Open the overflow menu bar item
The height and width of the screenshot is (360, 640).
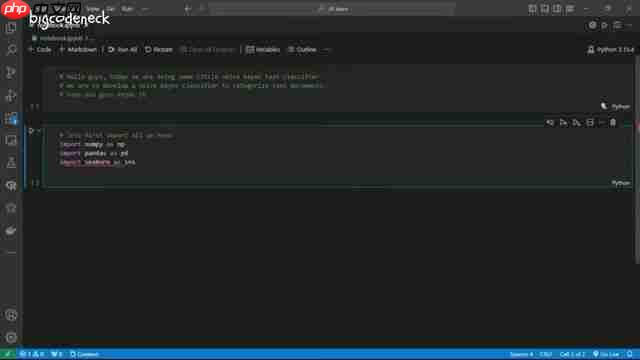(x=145, y=9)
